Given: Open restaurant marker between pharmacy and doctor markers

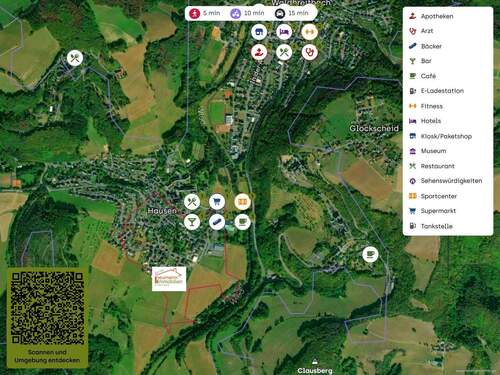Looking at the screenshot, I should pyautogui.click(x=284, y=52).
